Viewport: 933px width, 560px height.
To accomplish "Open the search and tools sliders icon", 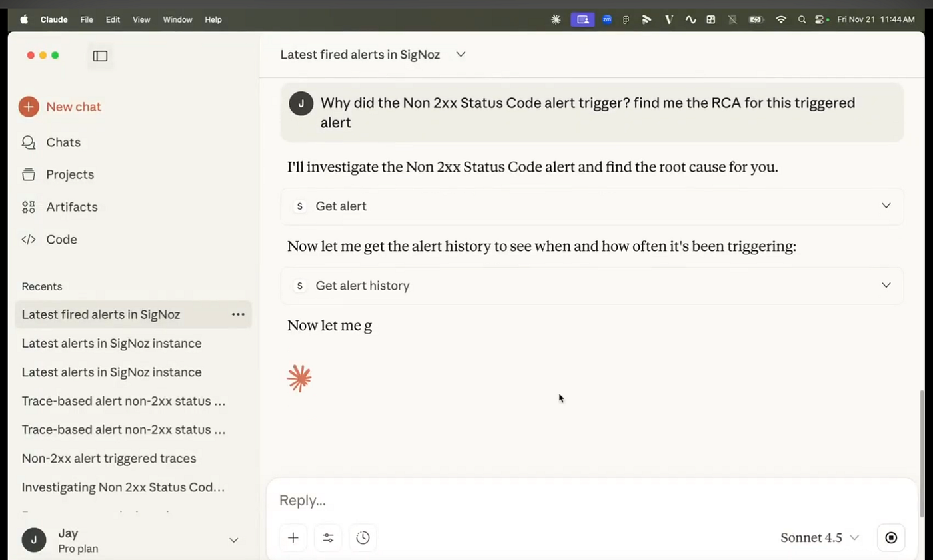I will [328, 537].
